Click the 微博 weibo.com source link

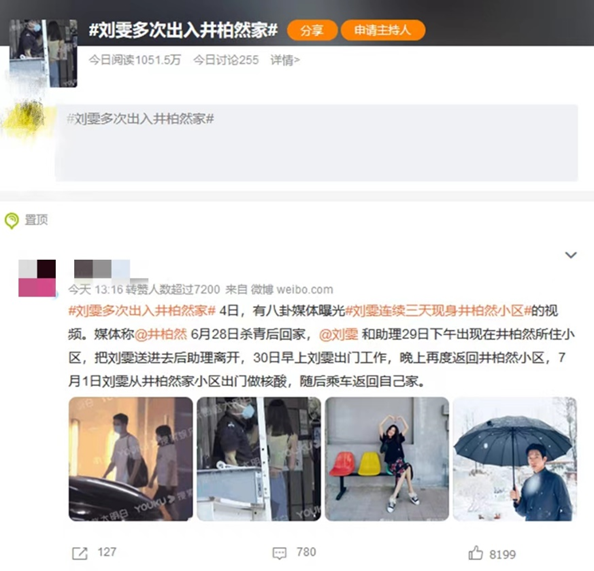click(292, 289)
